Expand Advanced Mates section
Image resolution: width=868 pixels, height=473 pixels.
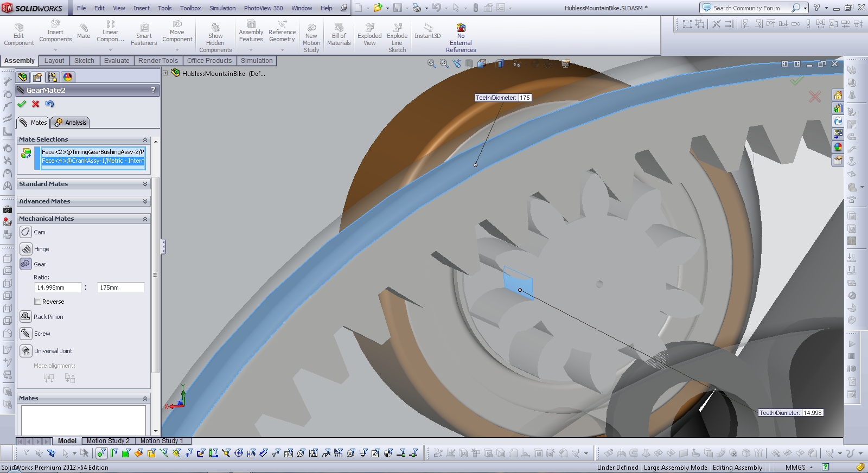click(x=145, y=201)
